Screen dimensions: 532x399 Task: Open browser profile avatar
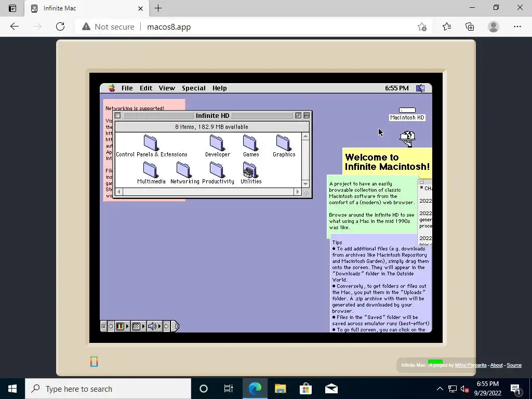493,26
